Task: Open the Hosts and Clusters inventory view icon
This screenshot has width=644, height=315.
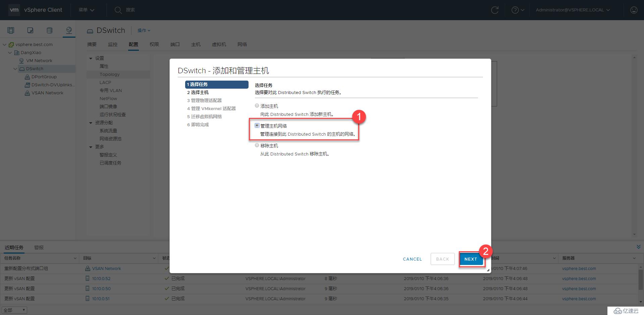Action: (11, 31)
